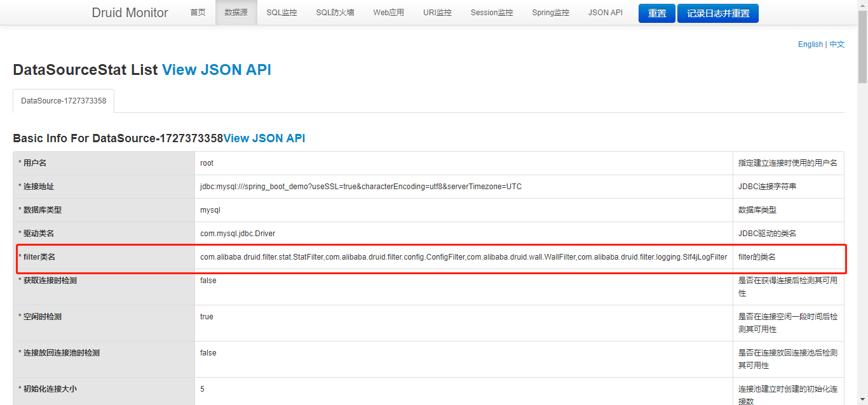
Task: Click the com.mysql.jdbc.Driver value
Action: click(x=238, y=234)
